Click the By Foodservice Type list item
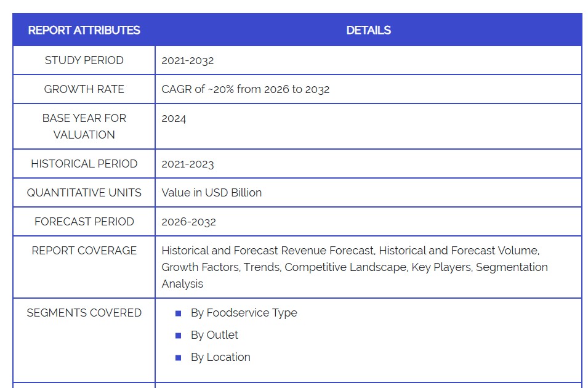This screenshot has height=388, width=588. point(244,313)
